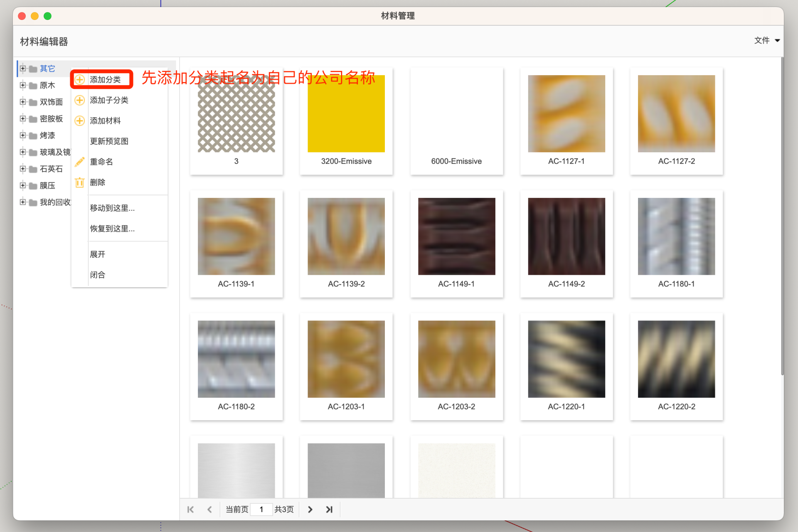Click the plus icon beside 添加材料

click(79, 121)
